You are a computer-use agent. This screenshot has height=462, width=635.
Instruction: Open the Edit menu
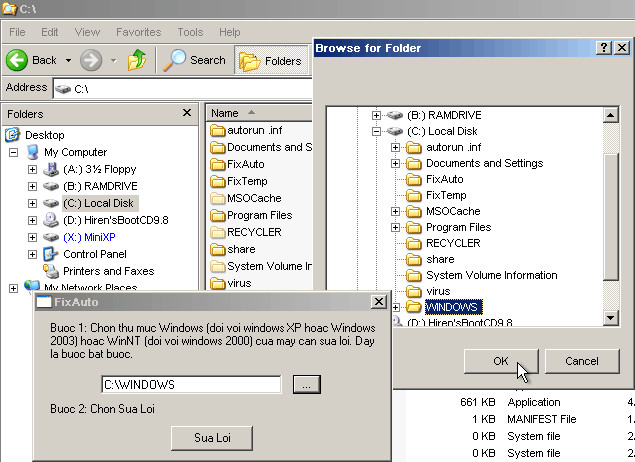[49, 32]
